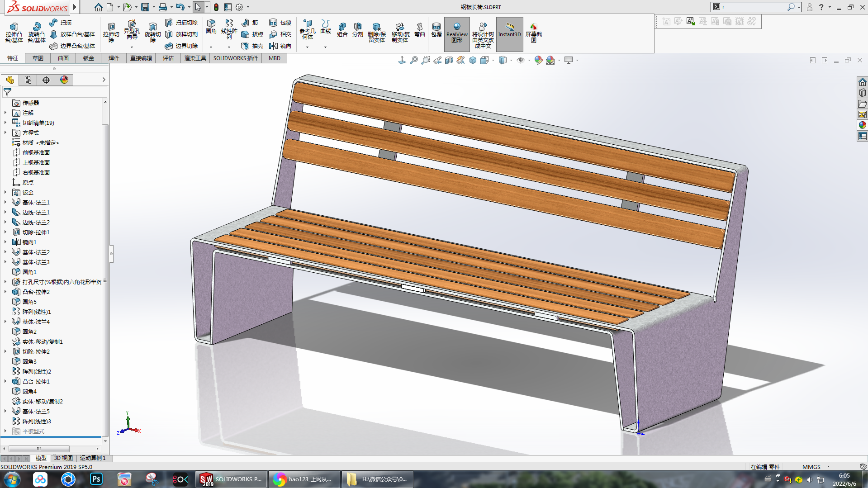Open the SOLIDWORKS 插件 add-ins tab
Viewport: 868px width, 488px height.
236,58
